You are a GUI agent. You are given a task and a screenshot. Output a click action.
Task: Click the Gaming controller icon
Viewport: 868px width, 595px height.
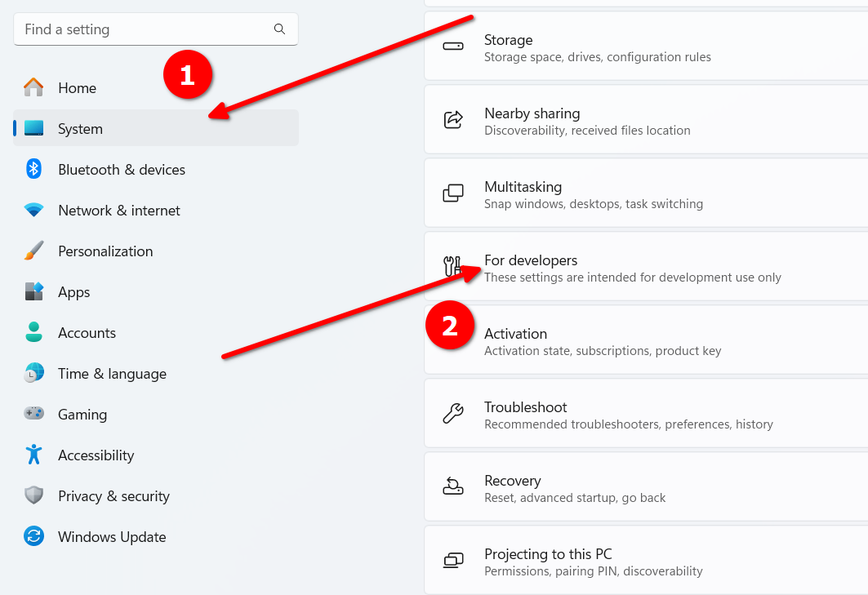coord(33,414)
